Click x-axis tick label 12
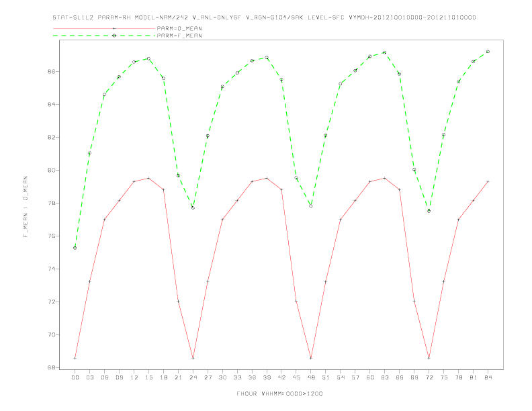Viewport: 532px width, 411px height. pos(134,377)
